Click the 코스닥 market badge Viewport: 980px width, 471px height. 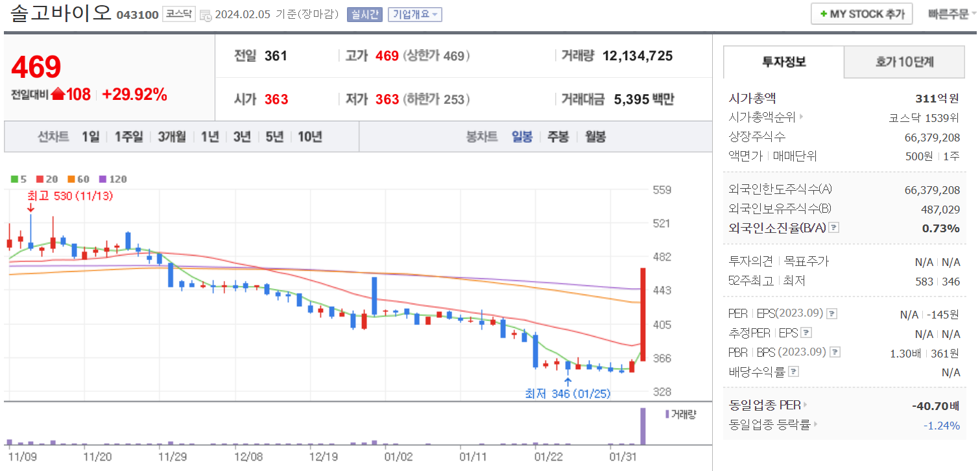(178, 14)
